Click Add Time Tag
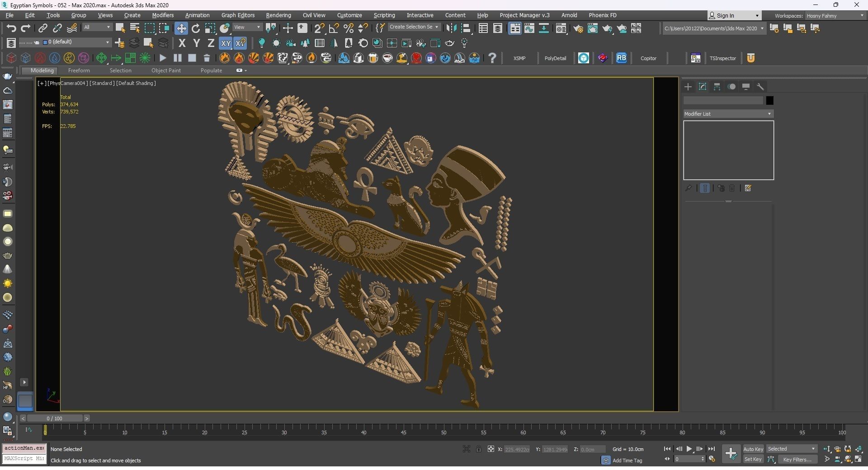The width and height of the screenshot is (868, 470). click(627, 461)
